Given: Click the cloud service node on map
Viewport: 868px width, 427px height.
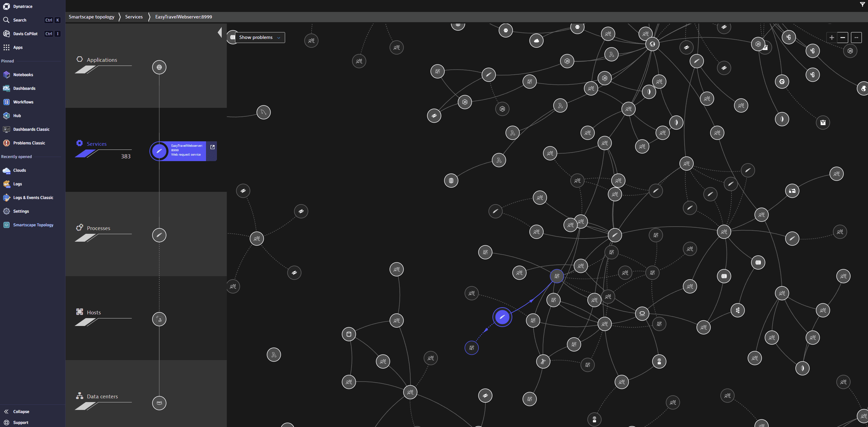Looking at the screenshot, I should 536,41.
